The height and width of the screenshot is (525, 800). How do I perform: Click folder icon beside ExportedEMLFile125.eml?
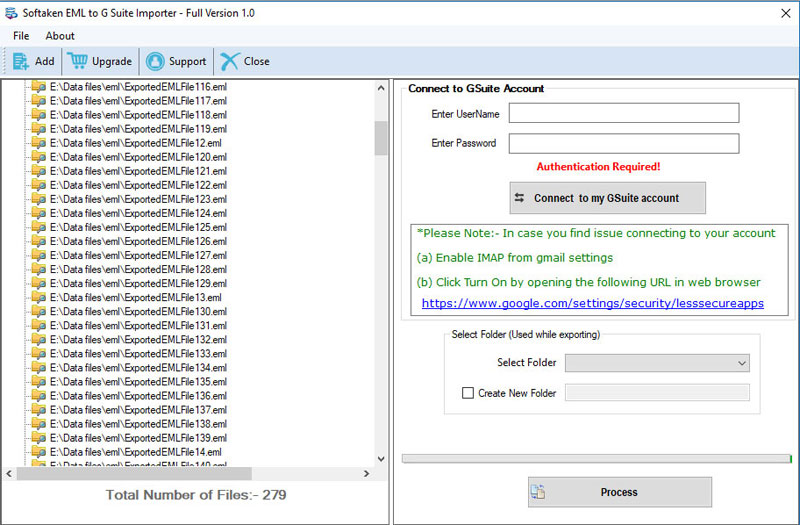pyautogui.click(x=38, y=227)
